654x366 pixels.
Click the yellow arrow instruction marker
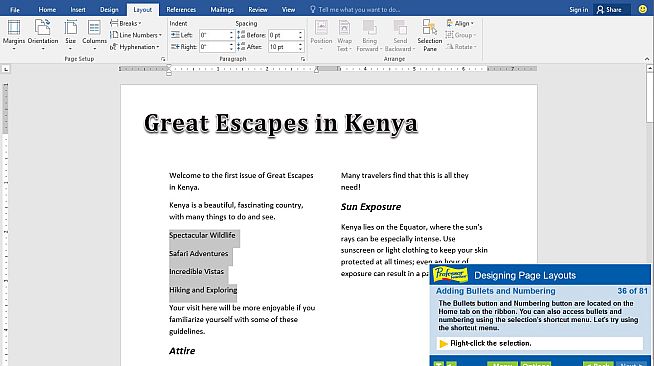point(443,343)
